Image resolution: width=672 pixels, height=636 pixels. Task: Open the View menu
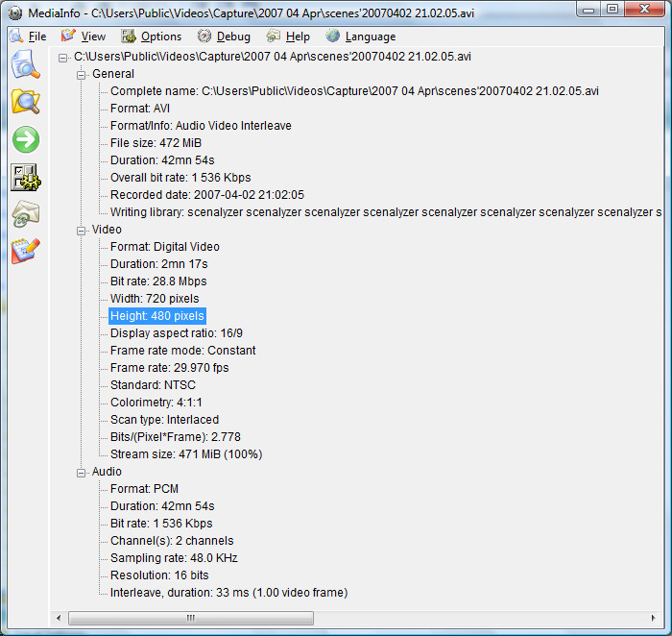(x=93, y=37)
